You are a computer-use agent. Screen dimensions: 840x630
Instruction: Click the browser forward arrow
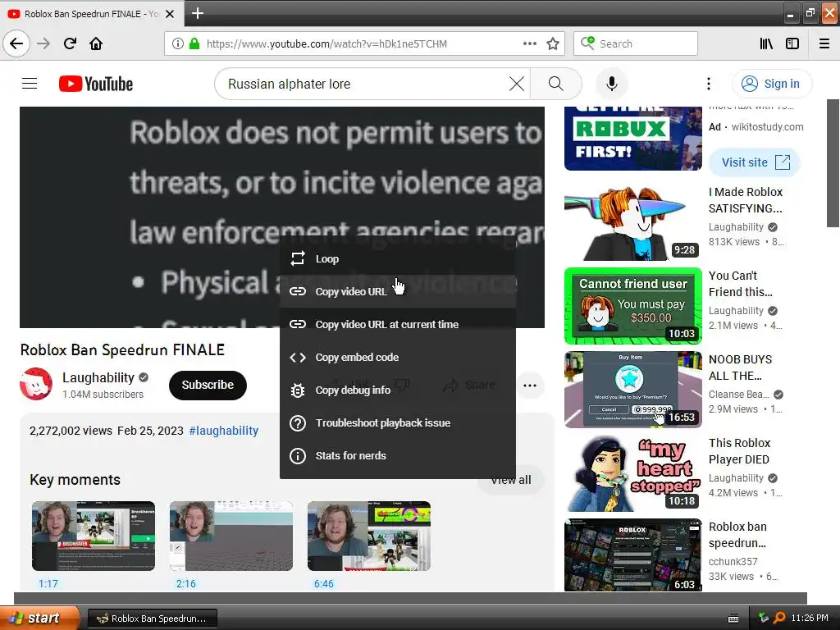43,43
